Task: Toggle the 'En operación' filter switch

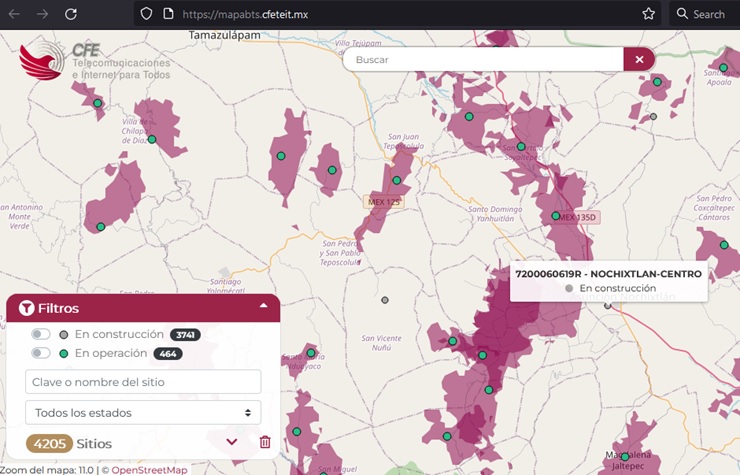Action: coord(41,353)
